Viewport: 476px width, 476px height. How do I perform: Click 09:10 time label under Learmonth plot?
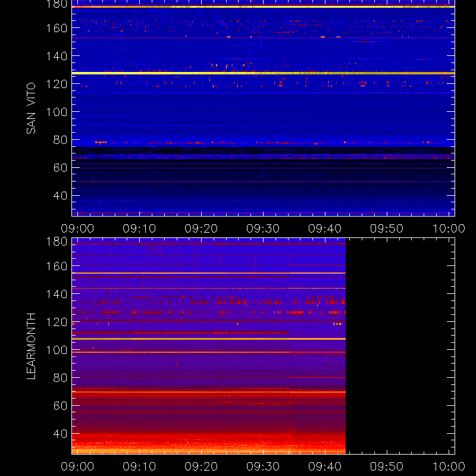(x=139, y=466)
